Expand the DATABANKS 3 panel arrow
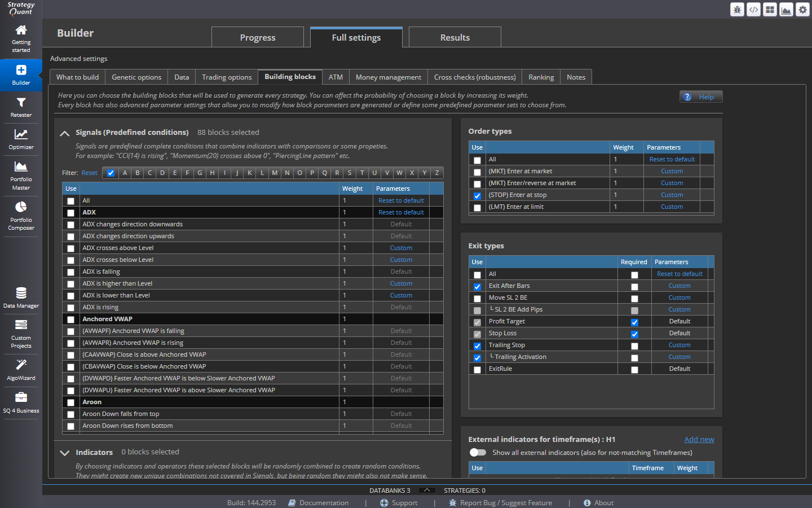 click(427, 490)
